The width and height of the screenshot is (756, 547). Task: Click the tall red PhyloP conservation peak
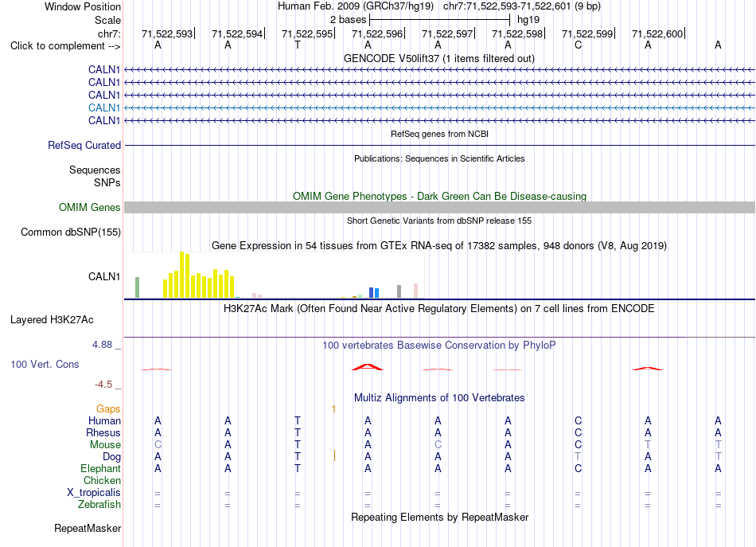(368, 367)
